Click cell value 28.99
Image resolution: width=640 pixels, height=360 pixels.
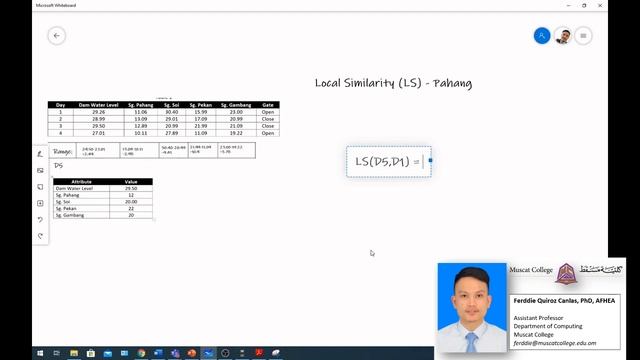tap(98, 119)
